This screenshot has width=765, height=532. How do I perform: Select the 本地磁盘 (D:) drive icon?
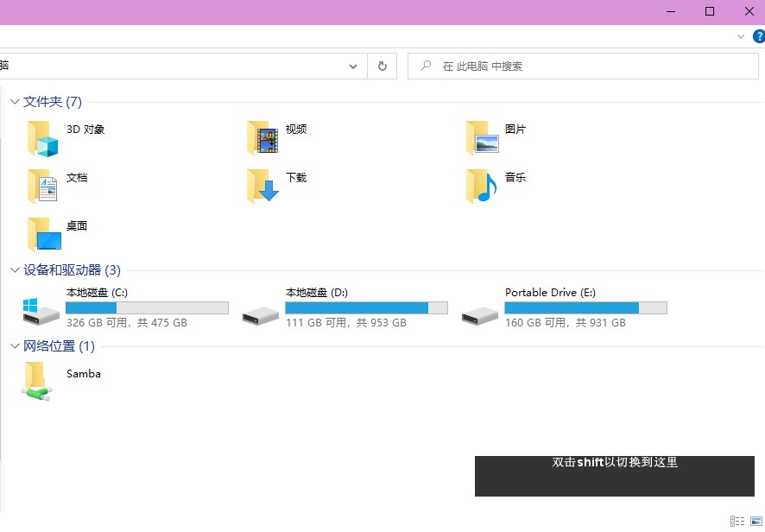pyautogui.click(x=261, y=315)
